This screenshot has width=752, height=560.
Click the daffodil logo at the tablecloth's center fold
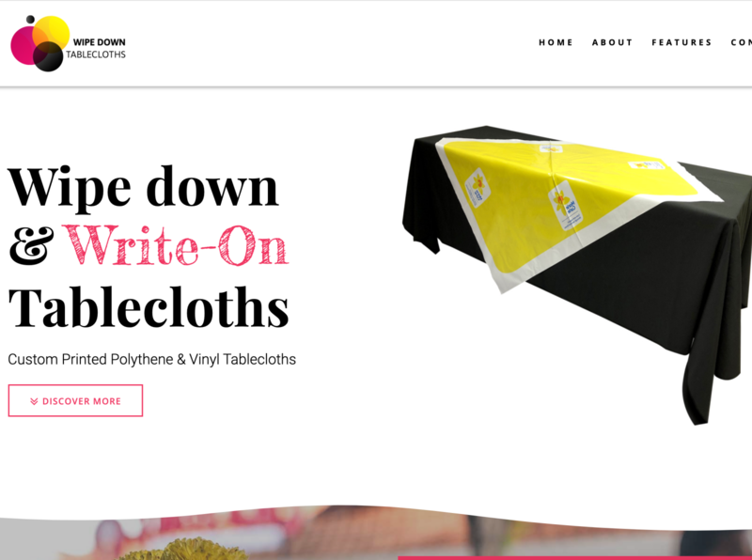[566, 205]
